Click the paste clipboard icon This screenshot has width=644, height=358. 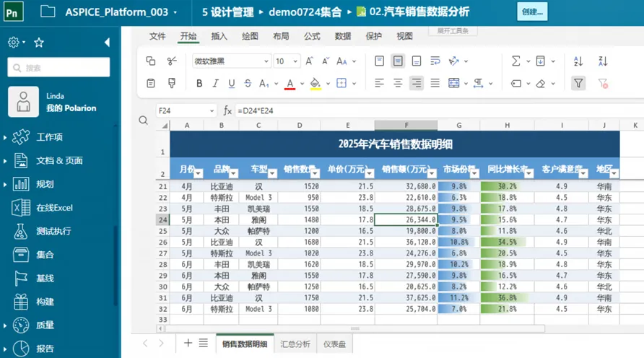(x=151, y=83)
